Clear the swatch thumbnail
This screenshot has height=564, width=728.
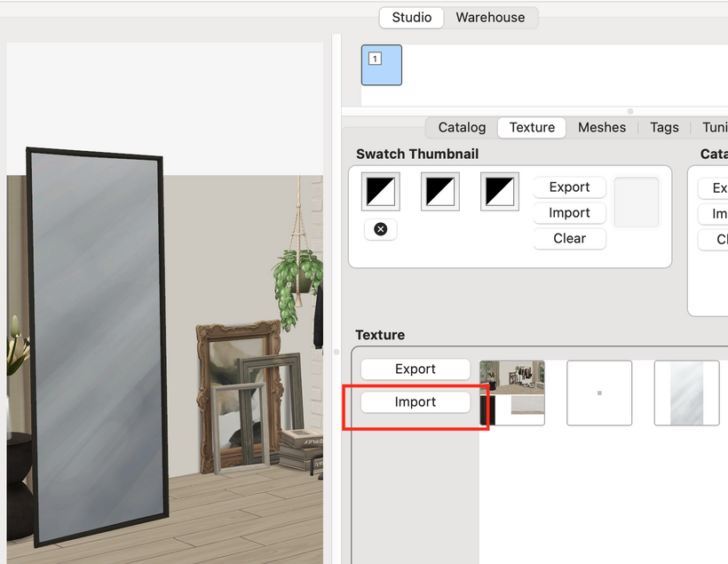[x=569, y=239]
